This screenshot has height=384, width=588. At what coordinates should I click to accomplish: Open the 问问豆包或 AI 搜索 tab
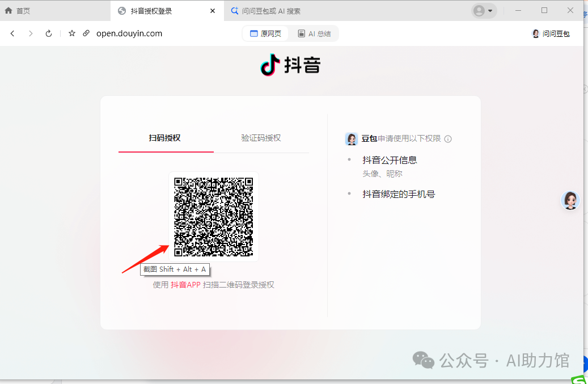[x=265, y=11]
